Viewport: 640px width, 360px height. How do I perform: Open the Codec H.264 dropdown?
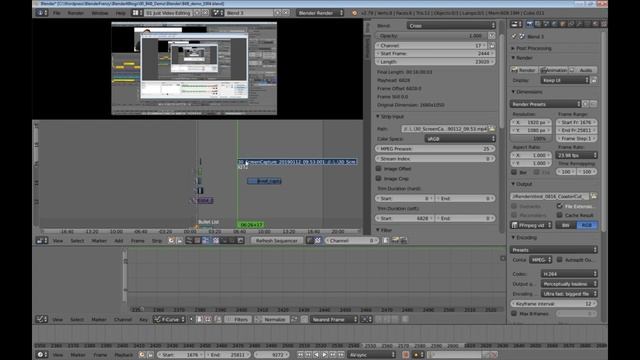pyautogui.click(x=569, y=274)
